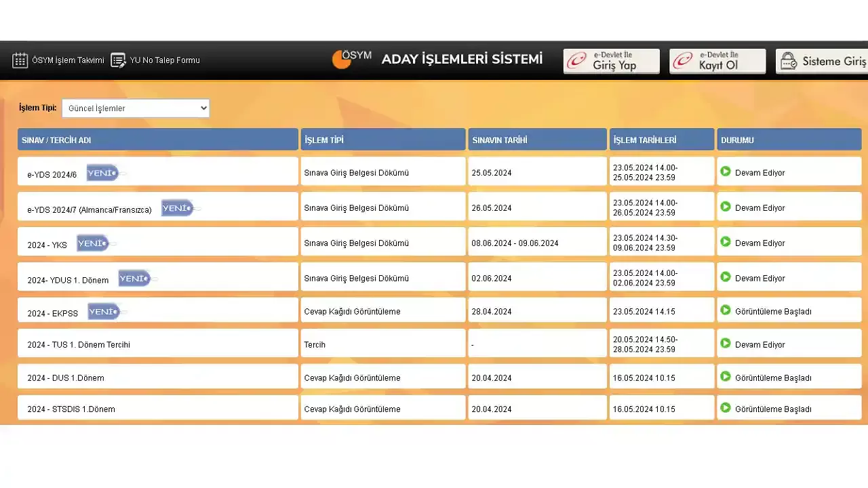This screenshot has height=488, width=868.
Task: Open ÖSYM İşlem Takvimi calendar icon
Action: coord(20,60)
